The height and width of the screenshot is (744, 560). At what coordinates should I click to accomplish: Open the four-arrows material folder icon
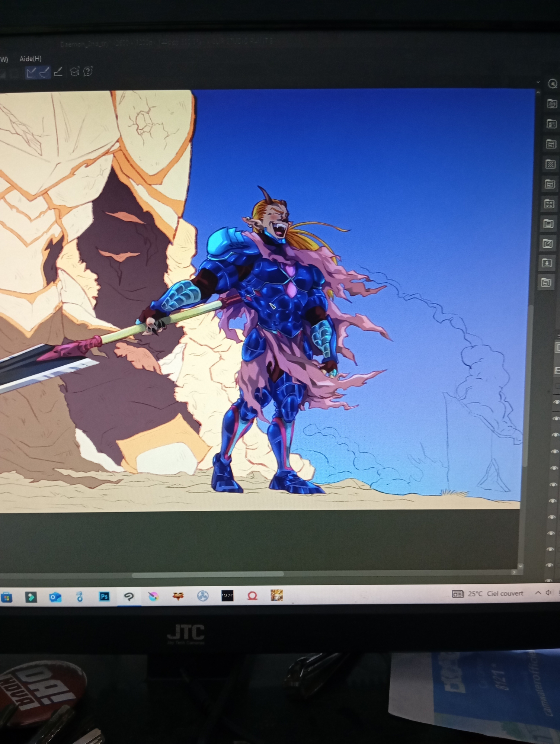click(x=549, y=204)
